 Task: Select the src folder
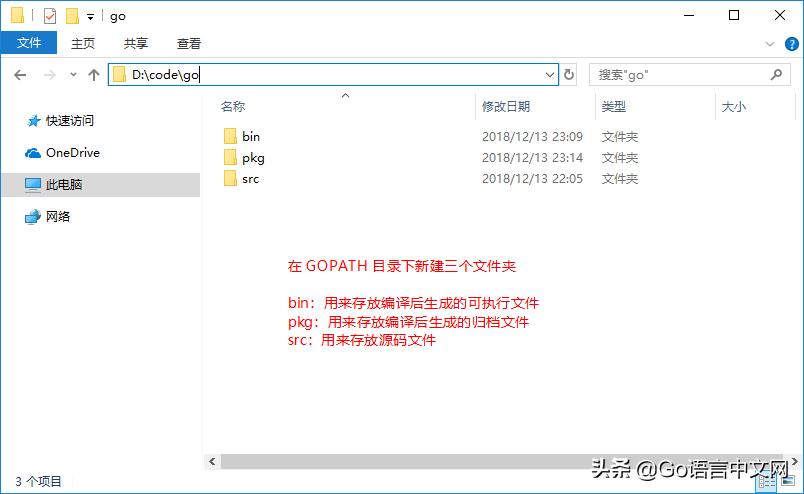(x=250, y=179)
